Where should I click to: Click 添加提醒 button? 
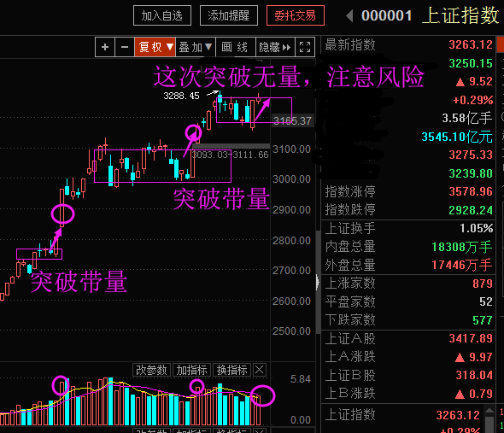pyautogui.click(x=229, y=15)
